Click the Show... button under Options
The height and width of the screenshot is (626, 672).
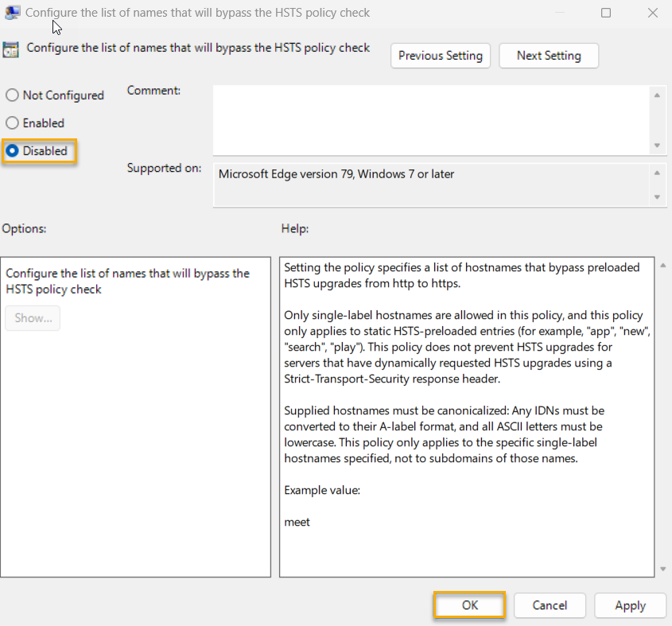click(32, 317)
